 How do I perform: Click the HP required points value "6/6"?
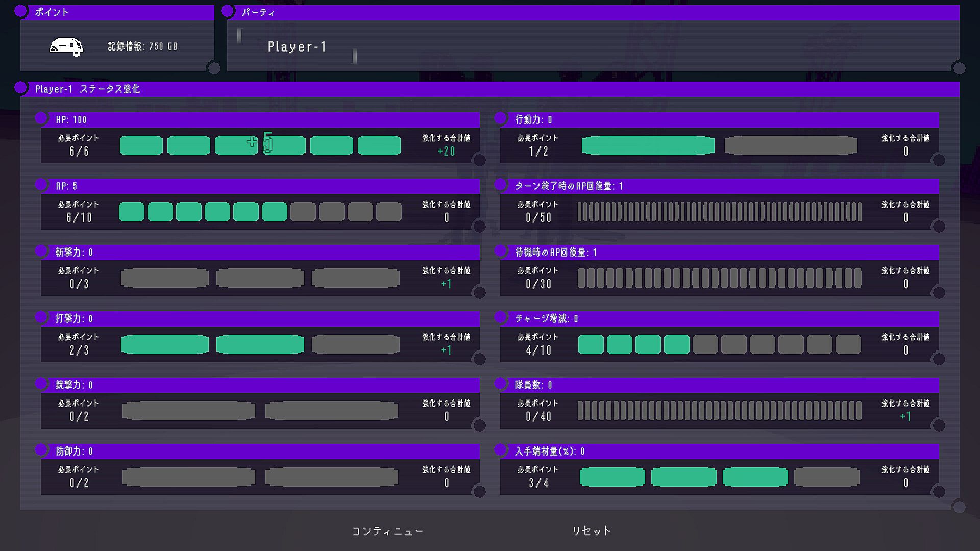79,152
